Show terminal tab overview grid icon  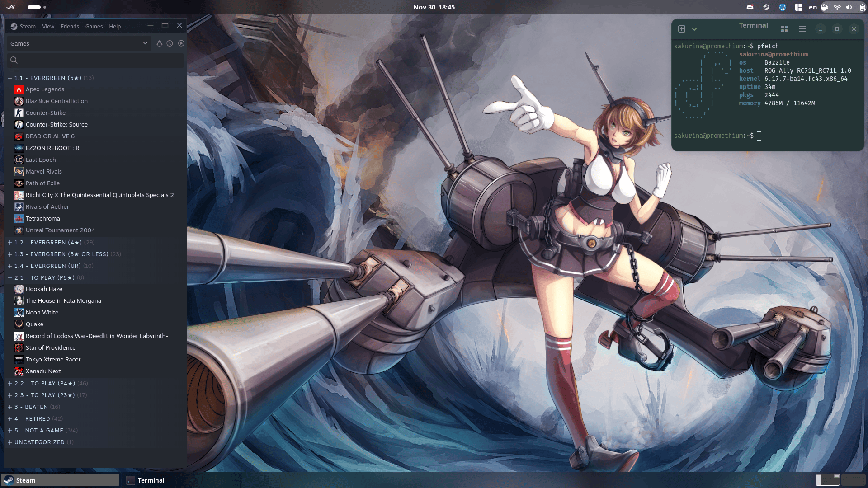point(784,29)
